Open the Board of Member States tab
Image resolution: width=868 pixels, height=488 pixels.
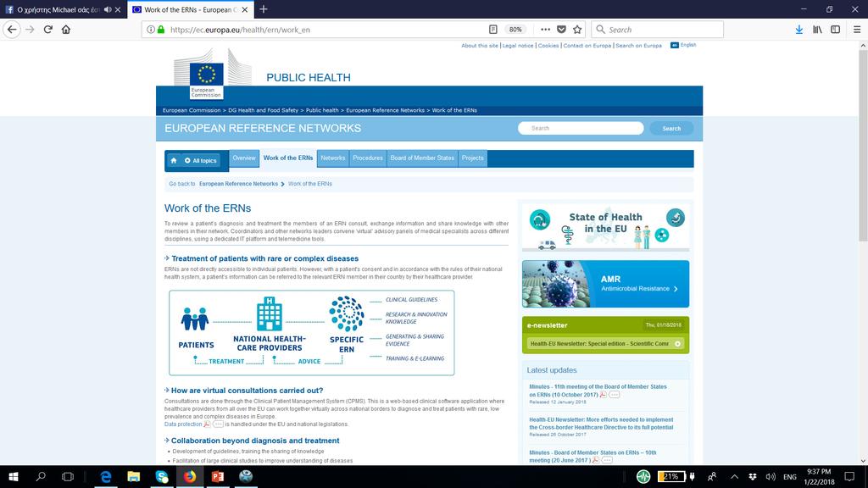pyautogui.click(x=422, y=158)
